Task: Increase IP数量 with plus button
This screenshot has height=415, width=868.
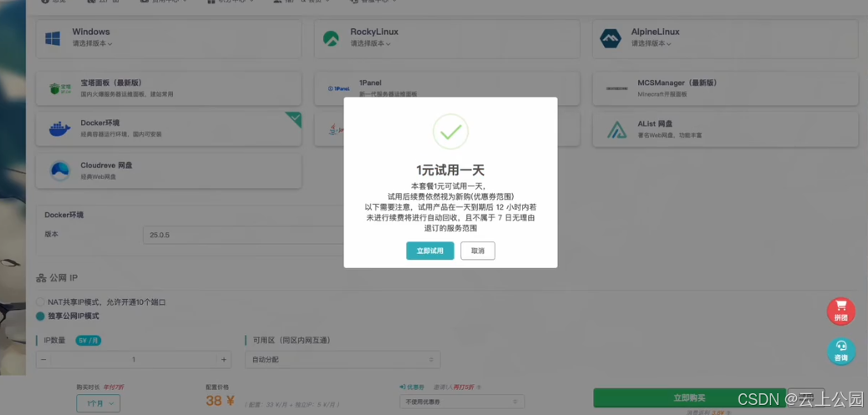Action: (x=224, y=360)
